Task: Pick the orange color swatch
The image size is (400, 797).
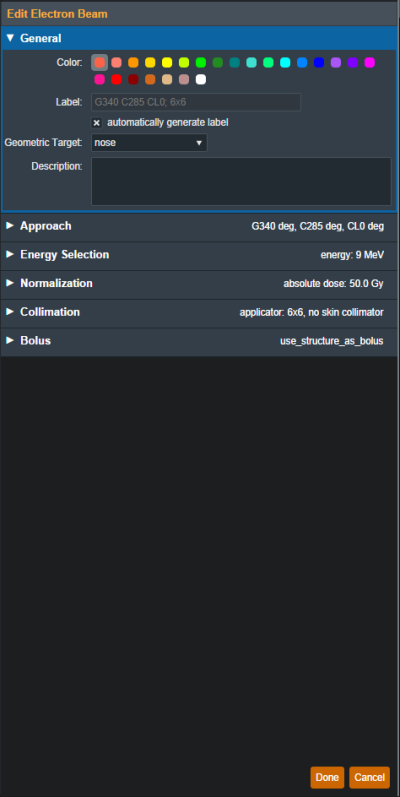Action: (x=133, y=63)
